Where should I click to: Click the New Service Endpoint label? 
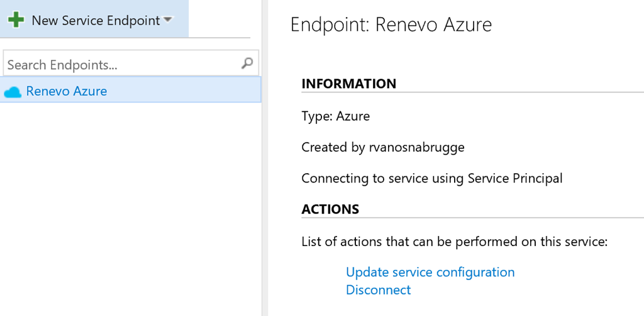(x=96, y=20)
